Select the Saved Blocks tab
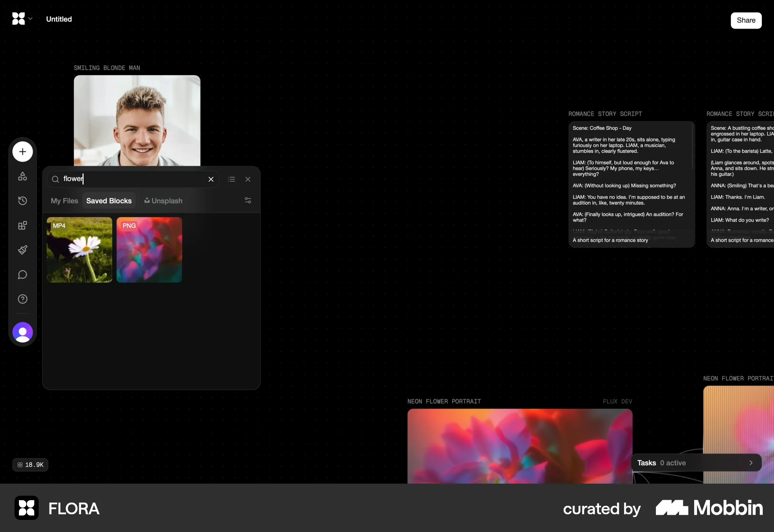The image size is (774, 532). click(109, 201)
